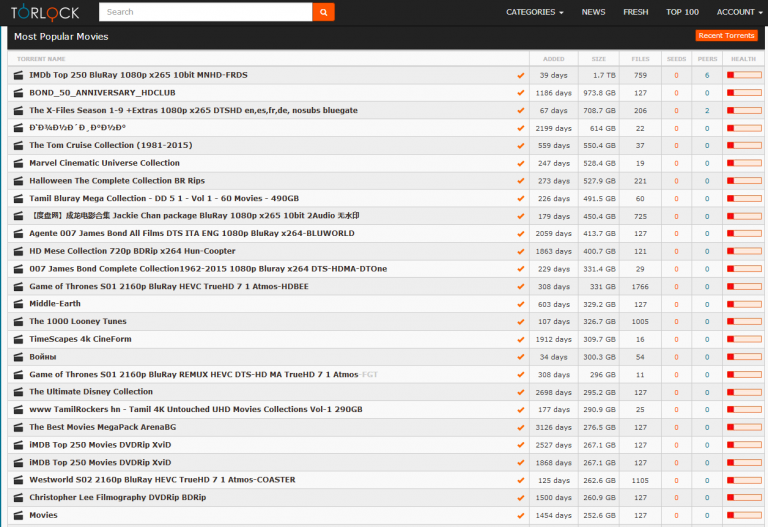This screenshot has width=768, height=527.
Task: Click the Most Popular Movies heading
Action: (61, 37)
